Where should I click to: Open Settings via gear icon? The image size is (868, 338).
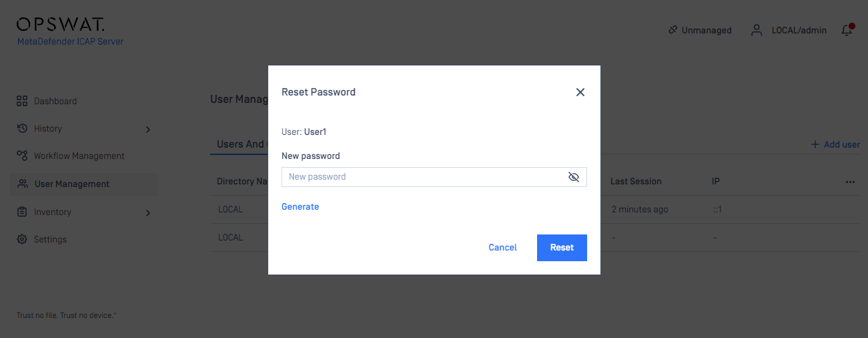21,239
